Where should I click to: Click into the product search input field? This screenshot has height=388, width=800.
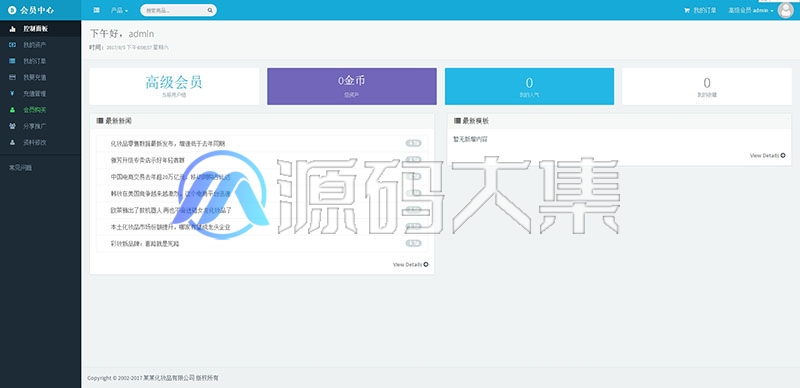(x=174, y=10)
